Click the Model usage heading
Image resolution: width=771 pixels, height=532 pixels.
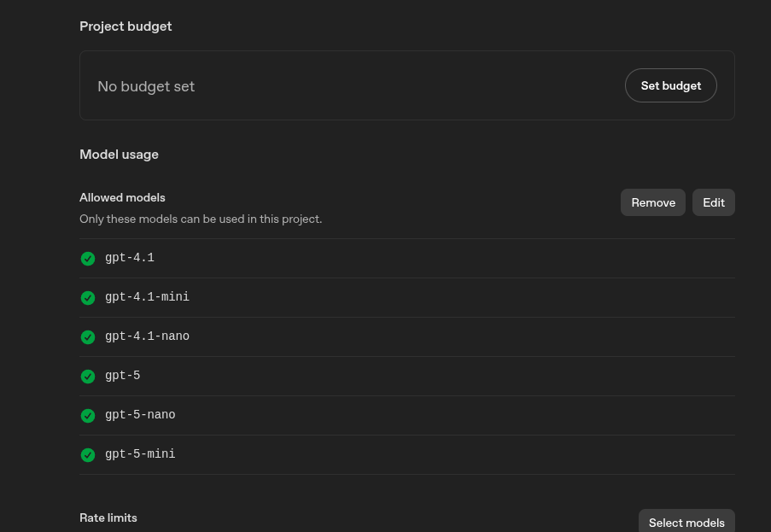pos(119,155)
